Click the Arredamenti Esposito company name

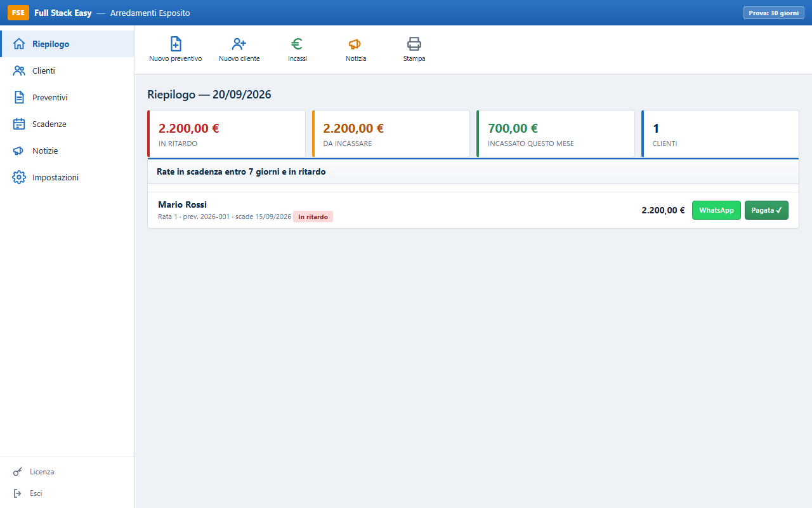[x=150, y=13]
